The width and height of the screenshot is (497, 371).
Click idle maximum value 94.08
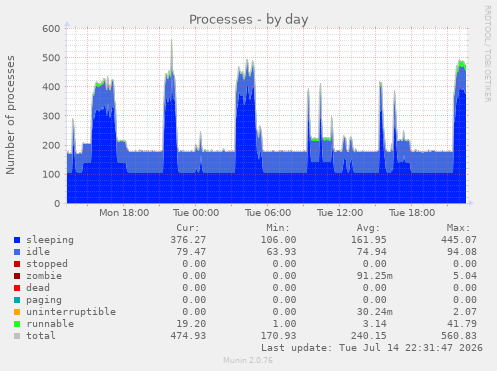[462, 252]
